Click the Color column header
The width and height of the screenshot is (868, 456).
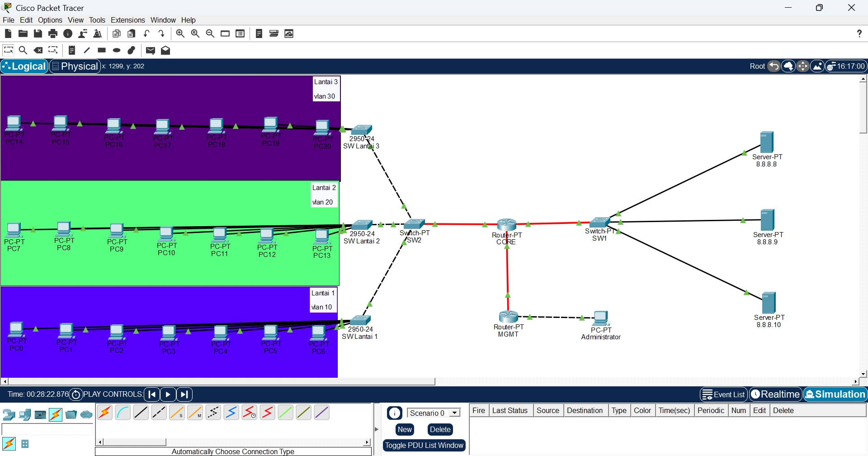[642, 410]
